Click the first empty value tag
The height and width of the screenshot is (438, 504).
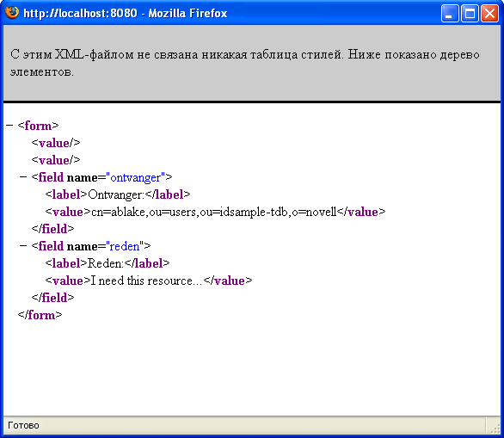pyautogui.click(x=56, y=143)
